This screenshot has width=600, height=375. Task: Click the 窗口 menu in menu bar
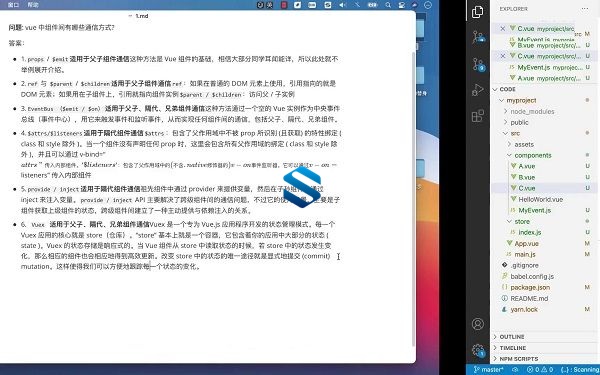pos(13,5)
